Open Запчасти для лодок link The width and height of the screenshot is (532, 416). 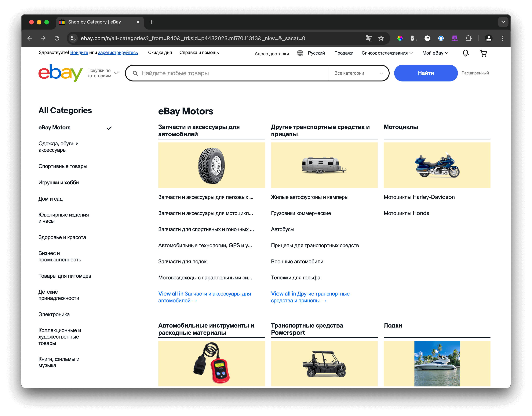(x=182, y=261)
